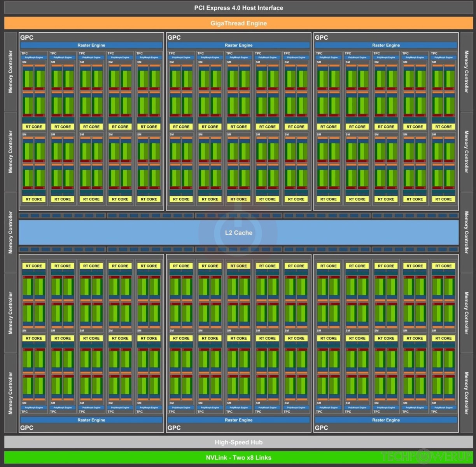476x467 pixels.
Task: Select the gray High-Speed Hub bar
Action: 238,442
